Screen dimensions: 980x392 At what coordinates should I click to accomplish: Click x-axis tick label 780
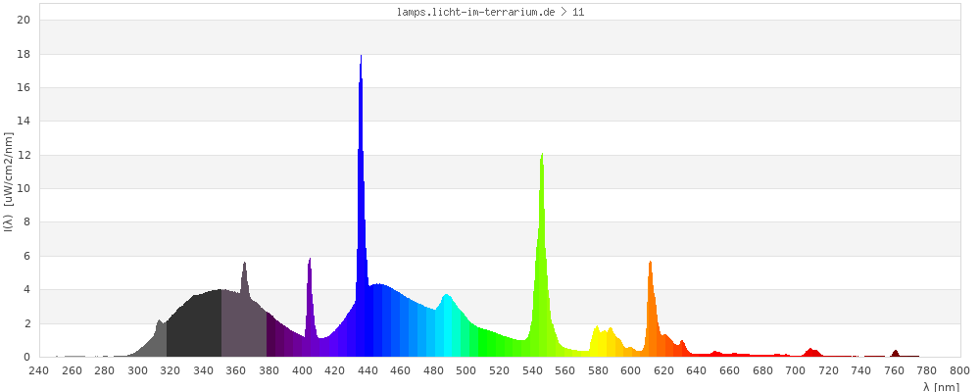click(927, 370)
